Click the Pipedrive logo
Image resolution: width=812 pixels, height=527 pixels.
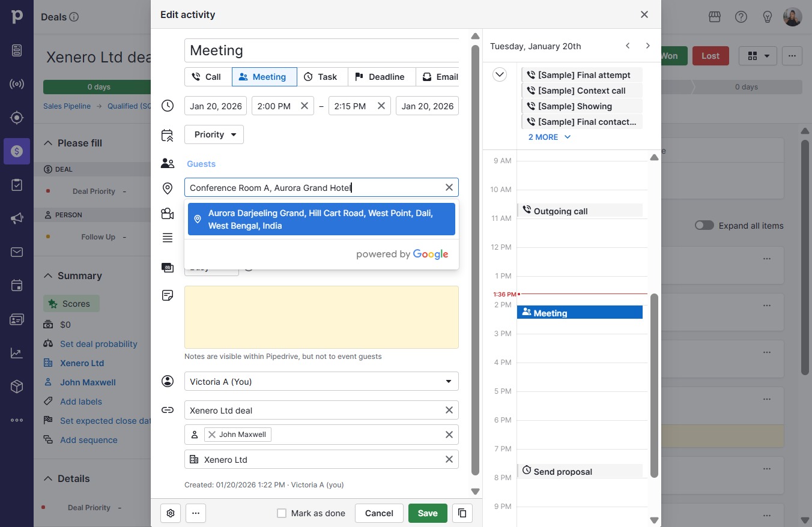[17, 17]
